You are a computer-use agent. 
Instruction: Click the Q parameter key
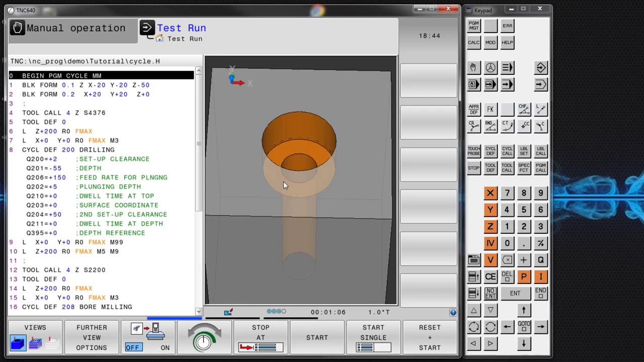click(x=541, y=260)
